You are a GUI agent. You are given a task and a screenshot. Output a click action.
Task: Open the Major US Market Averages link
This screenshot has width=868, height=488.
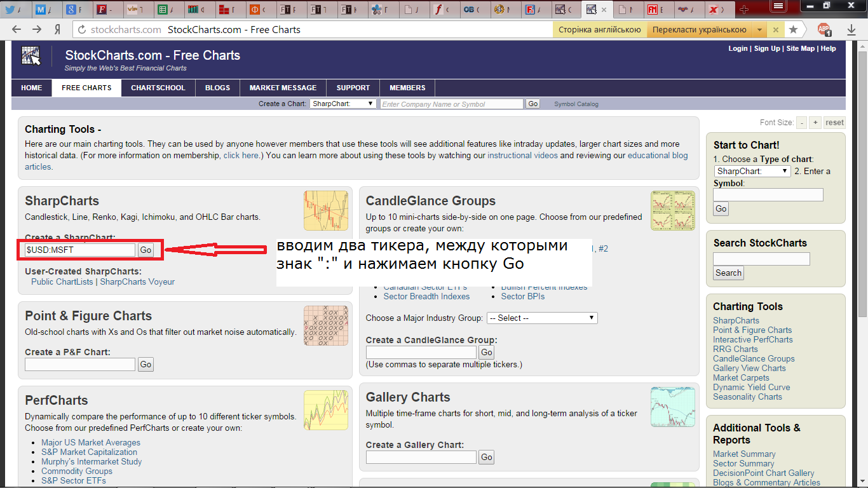pos(91,442)
